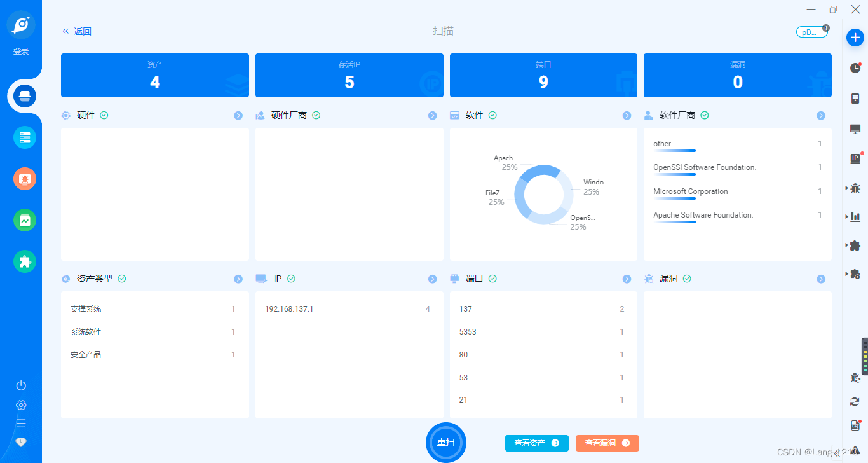This screenshot has height=463, width=868.
Task: Click the hamburger menu lines icon
Action: 21,424
